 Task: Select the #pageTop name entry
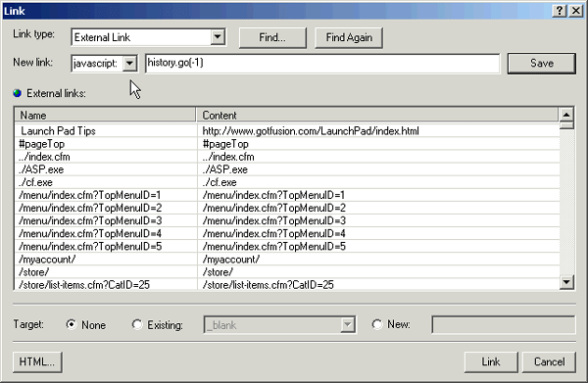tap(106, 144)
